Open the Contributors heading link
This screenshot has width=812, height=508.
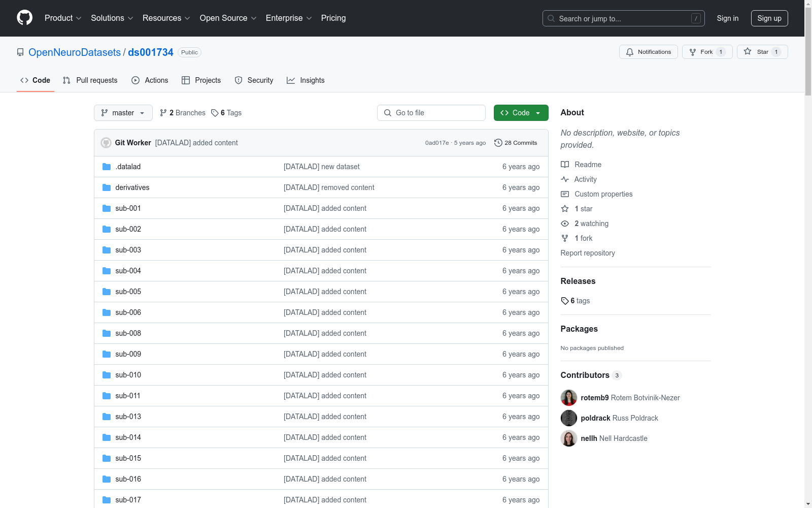[x=591, y=375]
